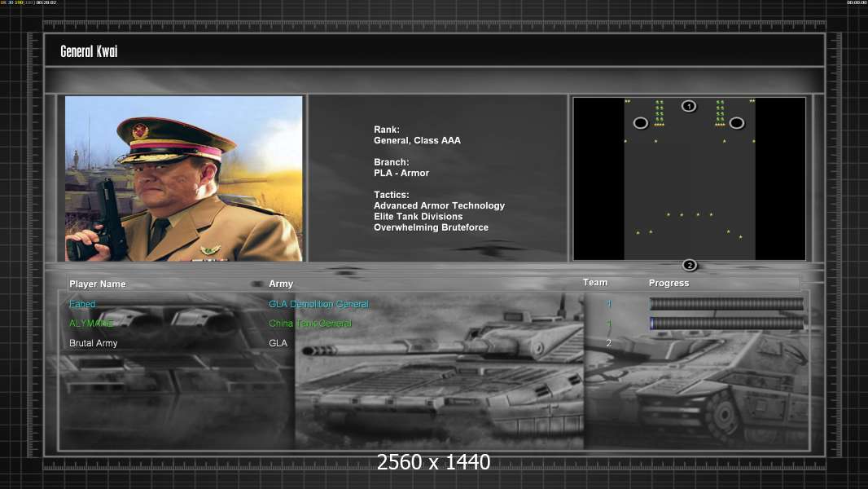Click the top-right corner stars on minimap
868x489 pixels.
pyautogui.click(x=752, y=102)
